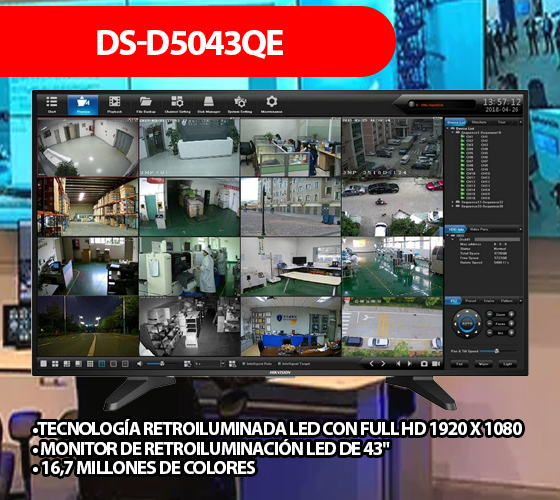Pan camera right with PTZ right arrow
This screenshot has height=500, width=560.
tap(479, 324)
